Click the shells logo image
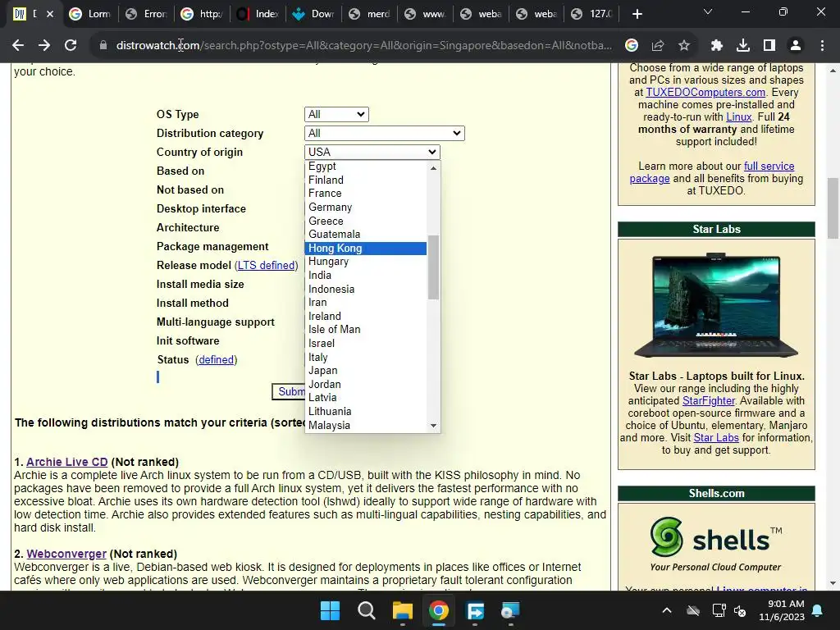 point(716,545)
